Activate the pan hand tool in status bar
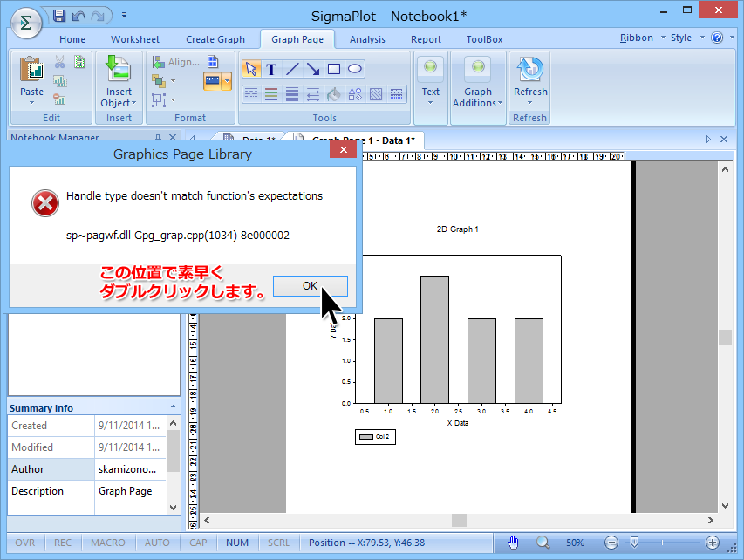The height and width of the screenshot is (560, 744). click(513, 543)
